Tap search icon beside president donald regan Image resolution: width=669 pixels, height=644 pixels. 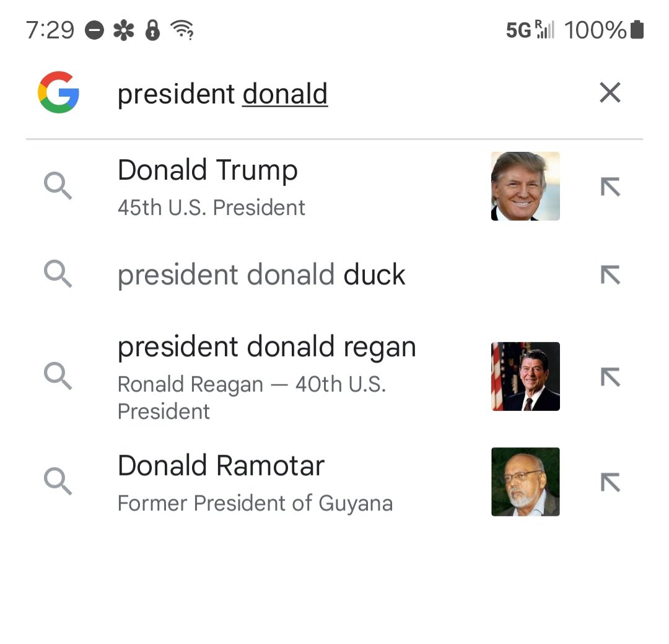[x=58, y=376]
